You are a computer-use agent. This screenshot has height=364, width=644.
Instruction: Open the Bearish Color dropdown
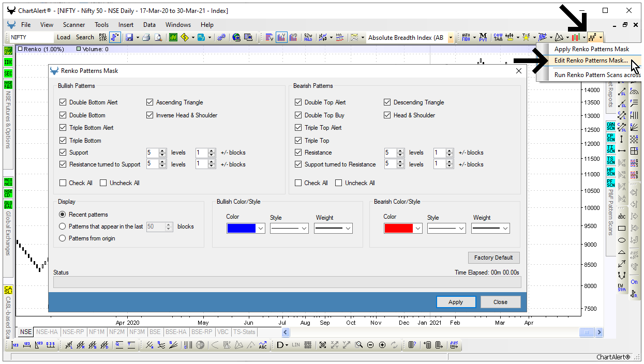point(418,228)
